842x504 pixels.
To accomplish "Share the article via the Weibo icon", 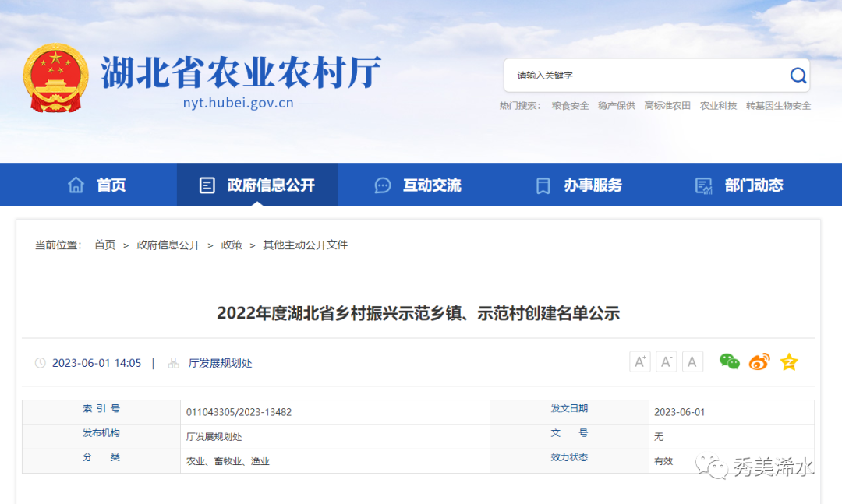I will point(759,361).
